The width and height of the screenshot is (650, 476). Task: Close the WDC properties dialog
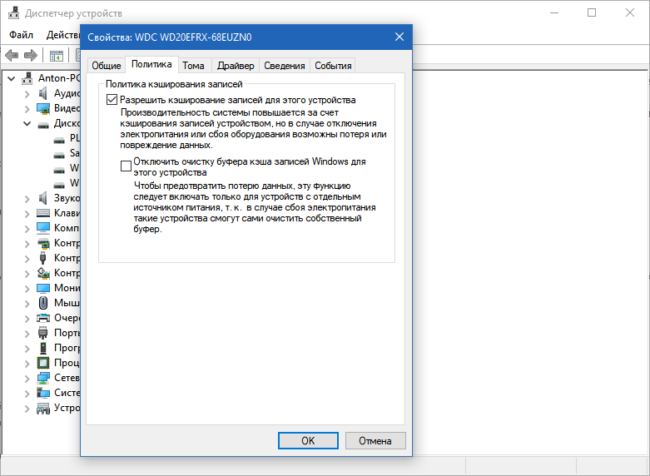click(399, 37)
